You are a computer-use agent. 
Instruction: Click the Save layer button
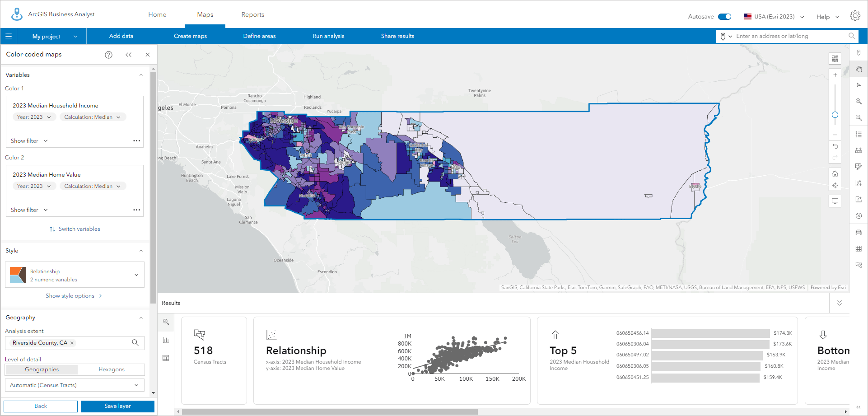[x=117, y=406]
